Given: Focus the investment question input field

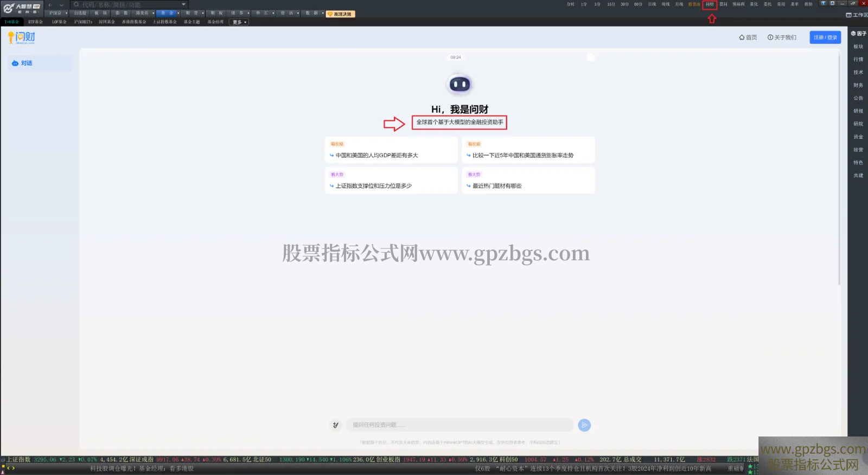Looking at the screenshot, I should (460, 425).
